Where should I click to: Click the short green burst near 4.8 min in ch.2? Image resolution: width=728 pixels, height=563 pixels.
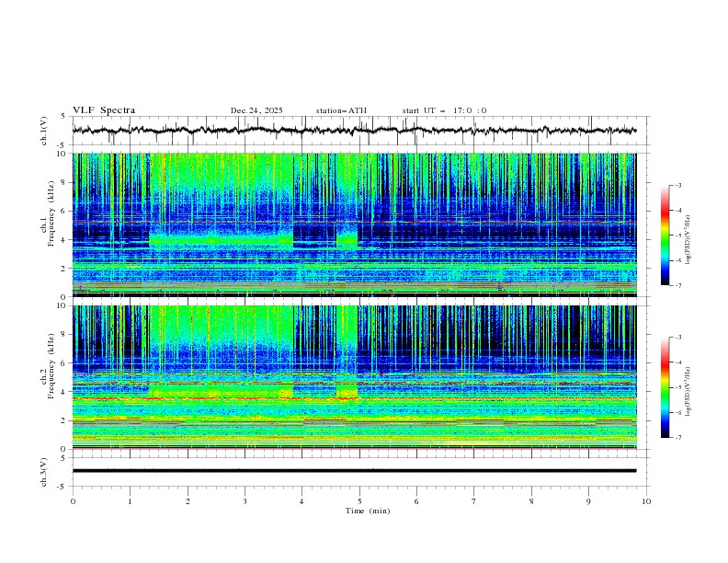[347, 391]
